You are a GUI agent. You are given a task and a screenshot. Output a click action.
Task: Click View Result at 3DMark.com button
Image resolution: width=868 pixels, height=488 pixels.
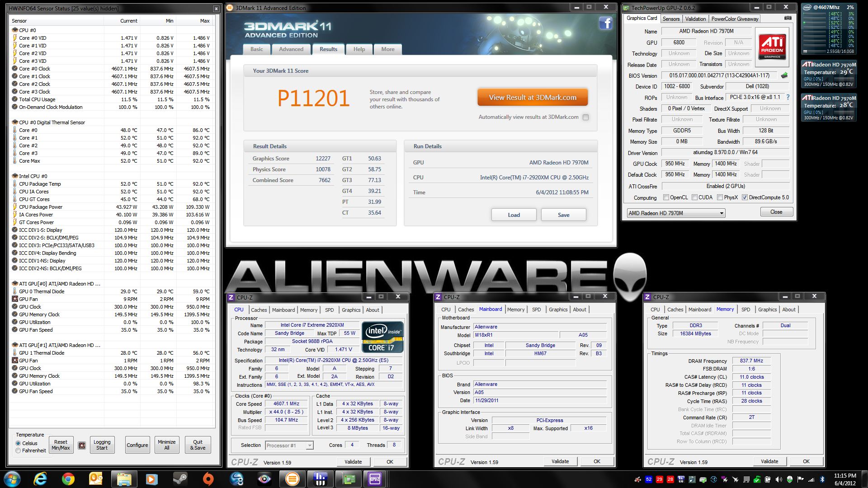pyautogui.click(x=533, y=97)
